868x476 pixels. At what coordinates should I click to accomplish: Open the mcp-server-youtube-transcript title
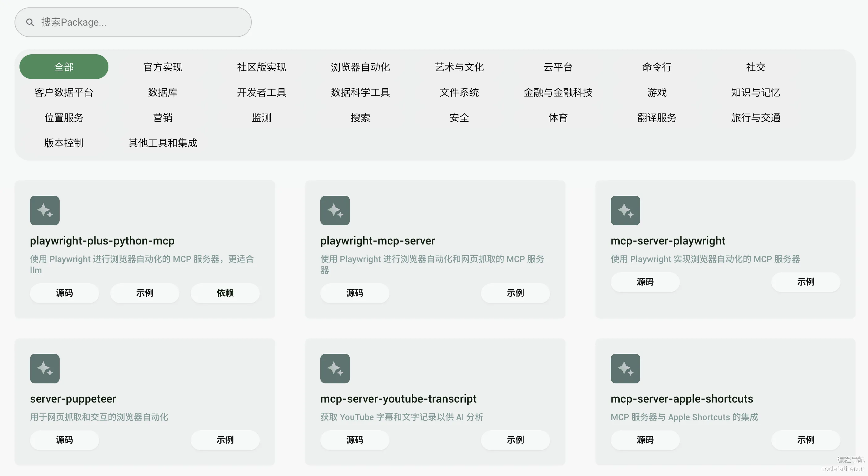(x=398, y=399)
